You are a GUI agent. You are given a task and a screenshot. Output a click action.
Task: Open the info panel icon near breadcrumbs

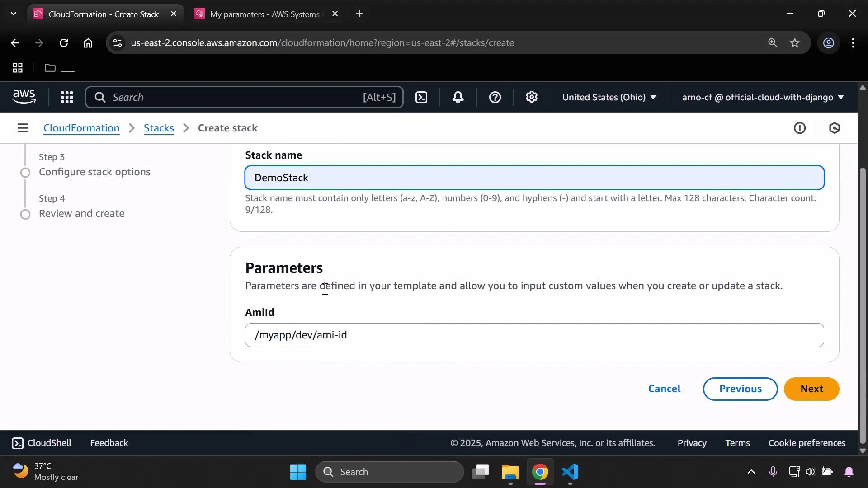800,128
